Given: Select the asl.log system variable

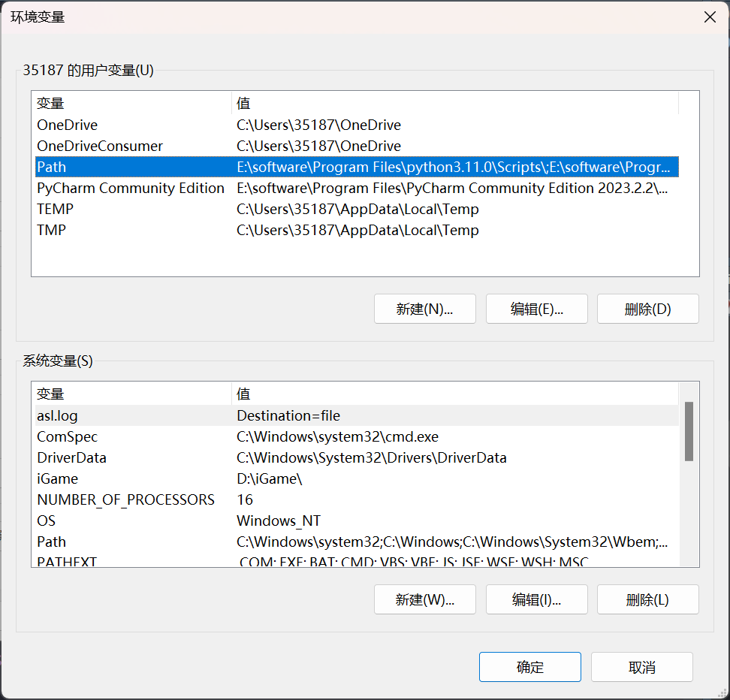Looking at the screenshot, I should [357, 415].
